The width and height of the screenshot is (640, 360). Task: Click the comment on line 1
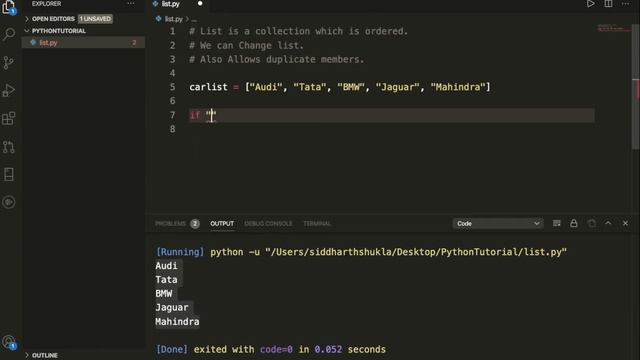[x=298, y=31]
